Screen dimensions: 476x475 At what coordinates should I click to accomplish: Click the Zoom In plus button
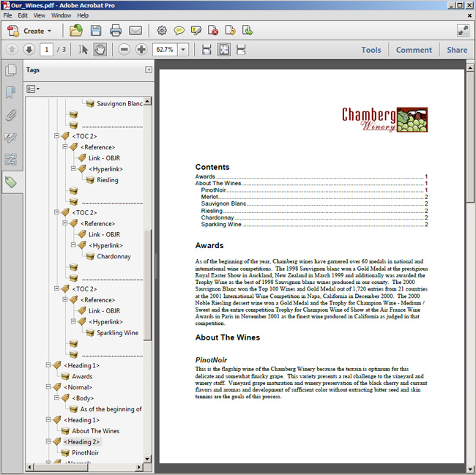point(141,50)
